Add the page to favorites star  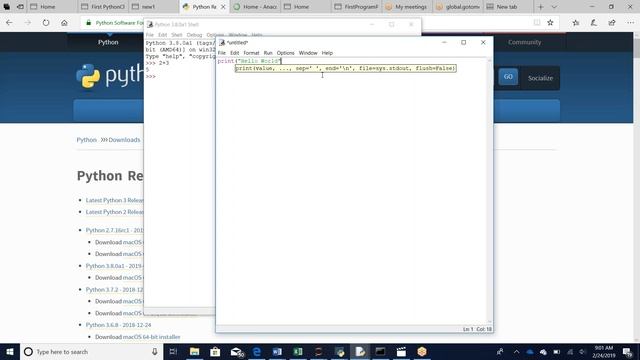point(550,23)
